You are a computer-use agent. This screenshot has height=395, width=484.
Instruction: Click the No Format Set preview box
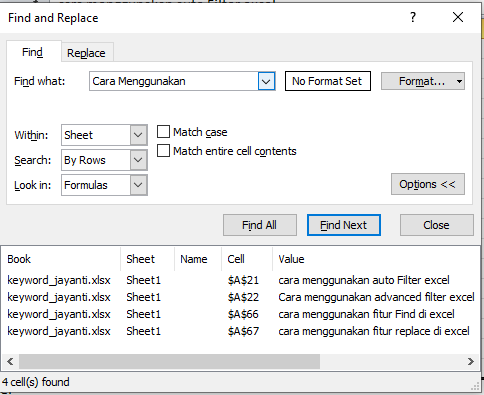(x=328, y=81)
